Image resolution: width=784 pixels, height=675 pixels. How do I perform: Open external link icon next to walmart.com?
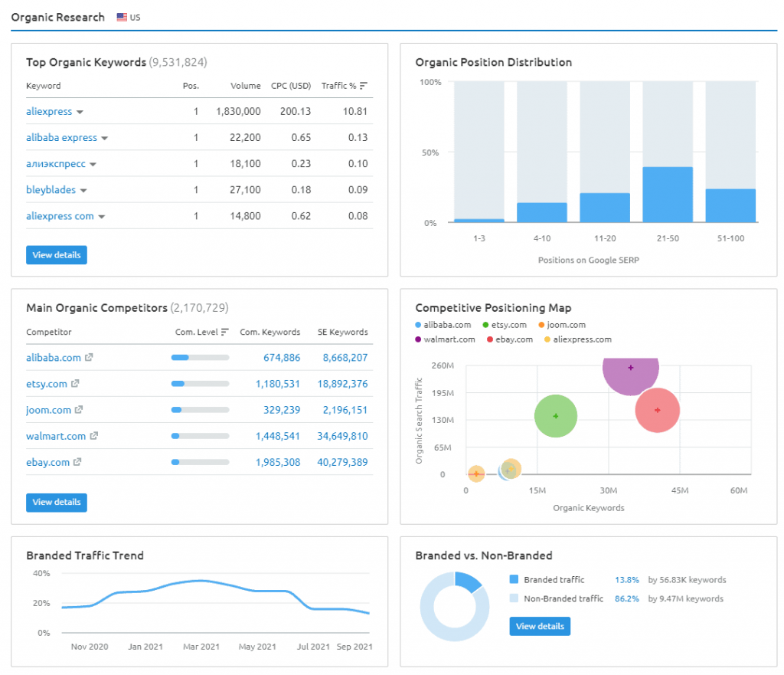pos(94,436)
